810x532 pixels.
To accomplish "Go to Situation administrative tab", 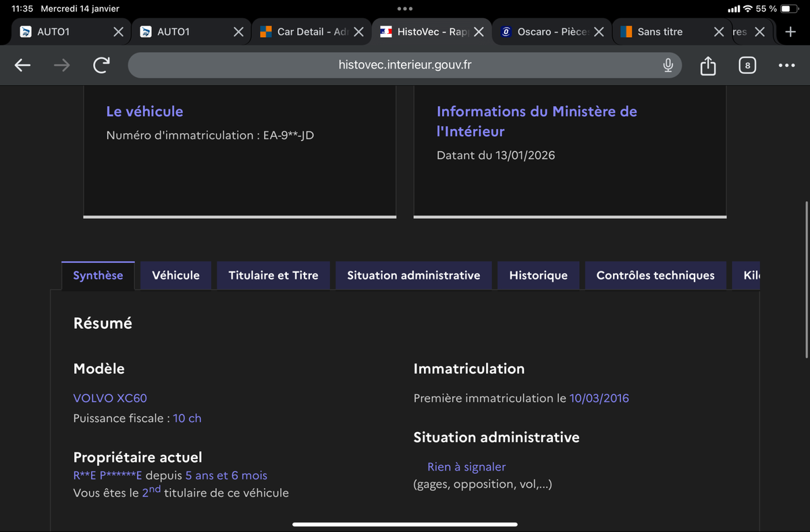I will coord(413,275).
